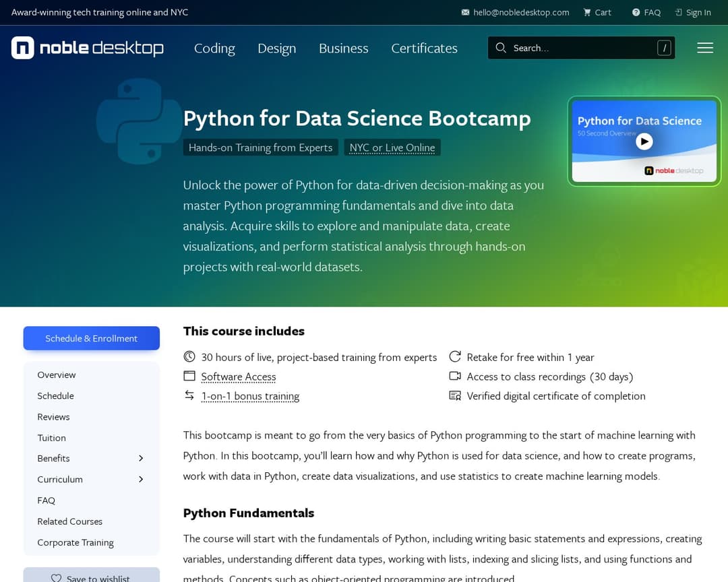Screen dimensions: 728x582
Task: Click 'Award-winning tech training online and NYC' text
Action: pos(100,13)
